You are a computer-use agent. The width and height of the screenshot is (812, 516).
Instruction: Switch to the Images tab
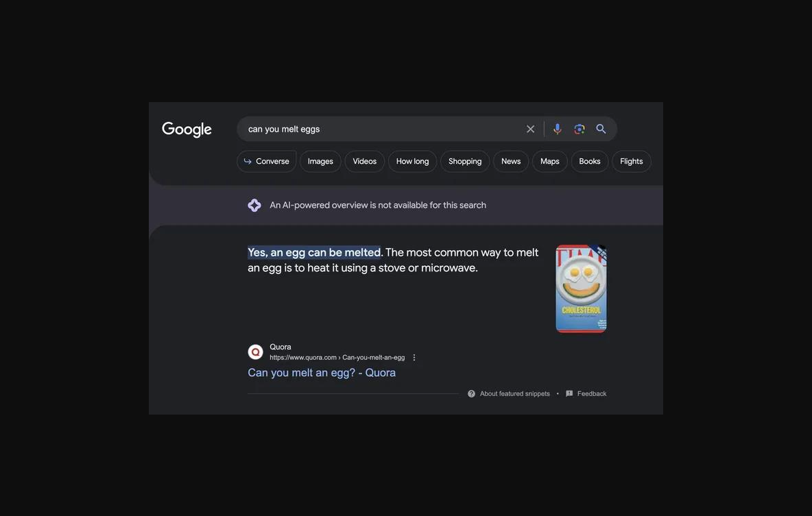click(320, 162)
